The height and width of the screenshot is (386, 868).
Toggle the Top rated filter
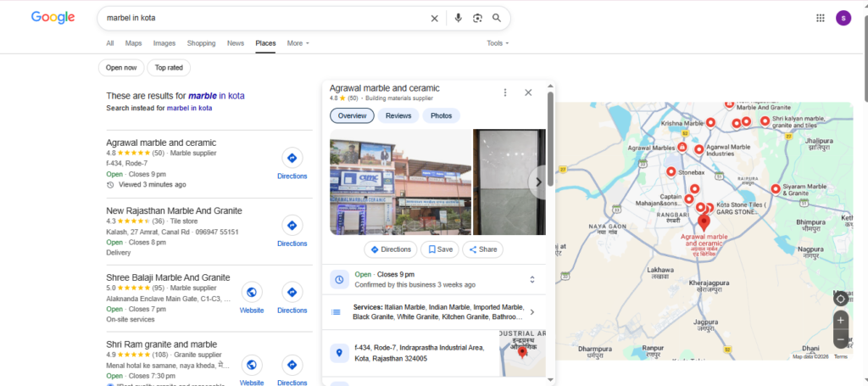coord(169,68)
